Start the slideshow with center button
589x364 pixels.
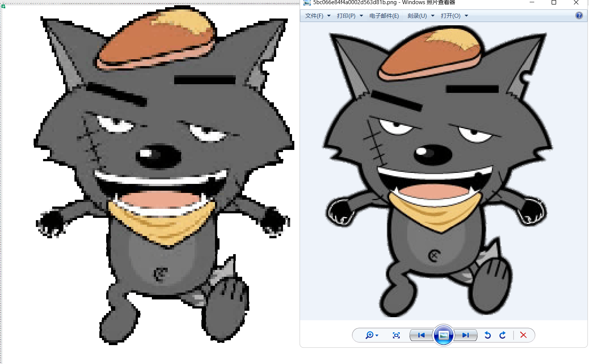[444, 335]
